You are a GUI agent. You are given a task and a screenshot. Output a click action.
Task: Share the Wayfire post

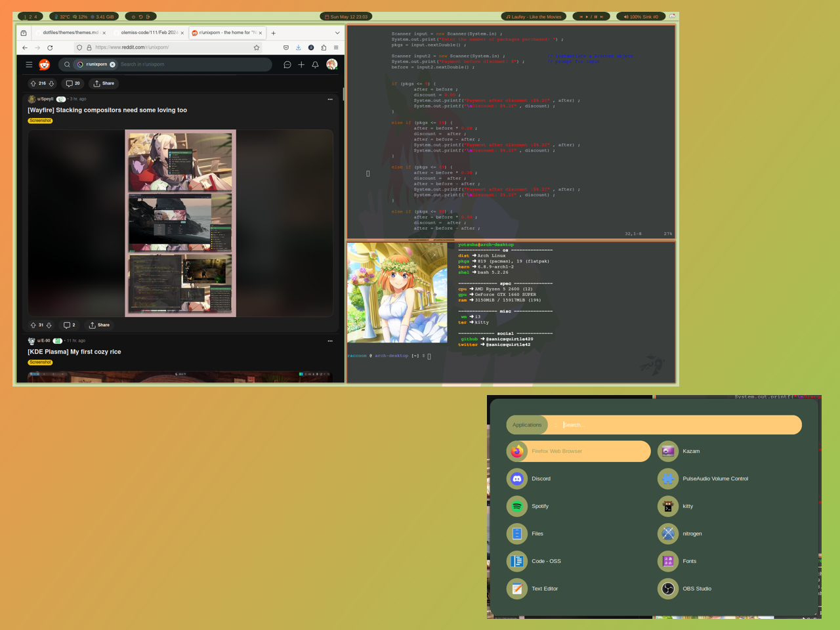coord(99,325)
